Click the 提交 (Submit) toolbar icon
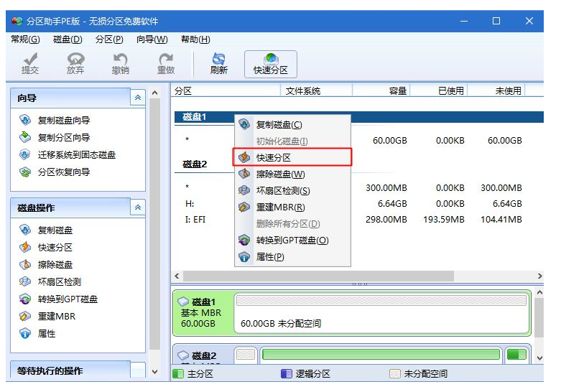The width and height of the screenshot is (561, 392). 30,63
